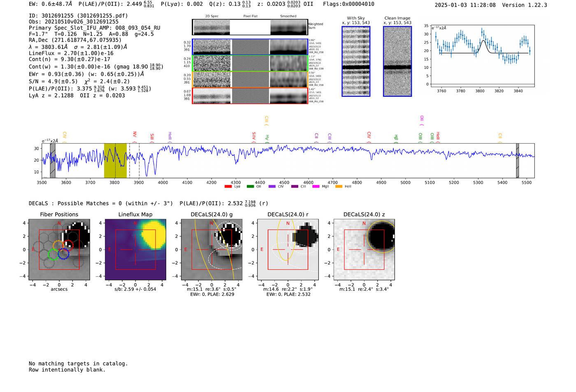Screen dimensions: 576x392
Task: Open the green-framed smoothed cutout
Action: [x=288, y=63]
